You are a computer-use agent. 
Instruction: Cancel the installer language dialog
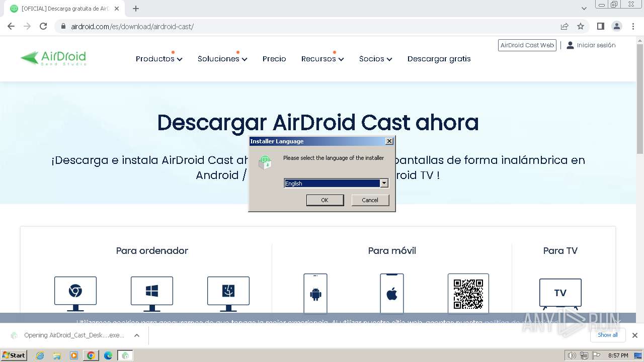(370, 200)
